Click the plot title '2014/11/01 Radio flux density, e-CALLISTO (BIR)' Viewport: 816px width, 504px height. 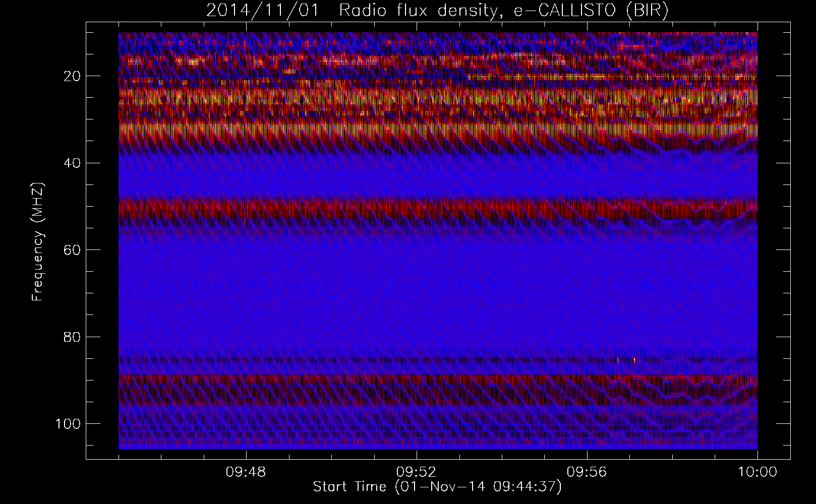pyautogui.click(x=437, y=11)
